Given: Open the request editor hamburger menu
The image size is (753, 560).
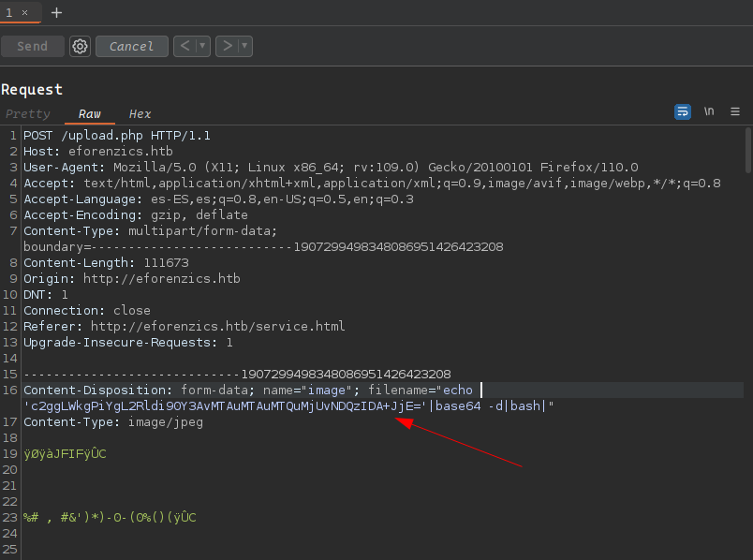Looking at the screenshot, I should (735, 111).
